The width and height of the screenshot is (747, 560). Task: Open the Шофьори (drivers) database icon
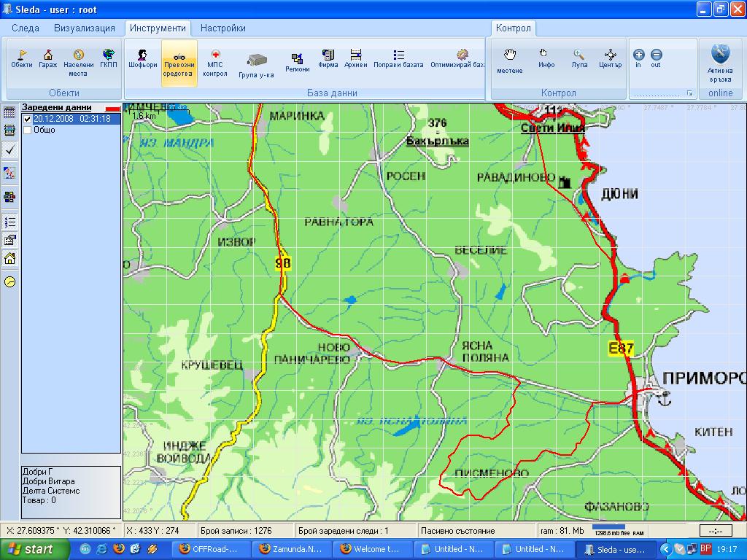coord(142,59)
